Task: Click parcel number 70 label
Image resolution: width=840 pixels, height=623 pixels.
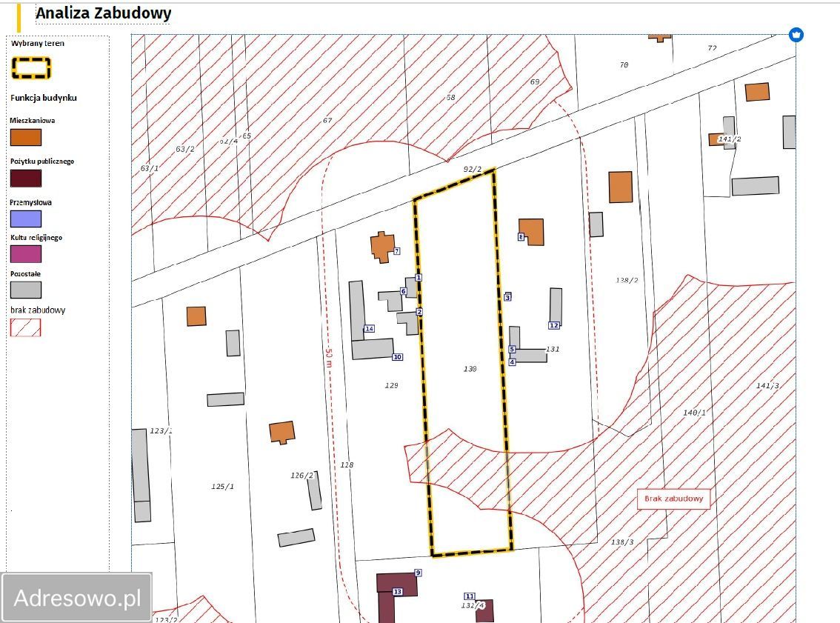Action: point(624,64)
